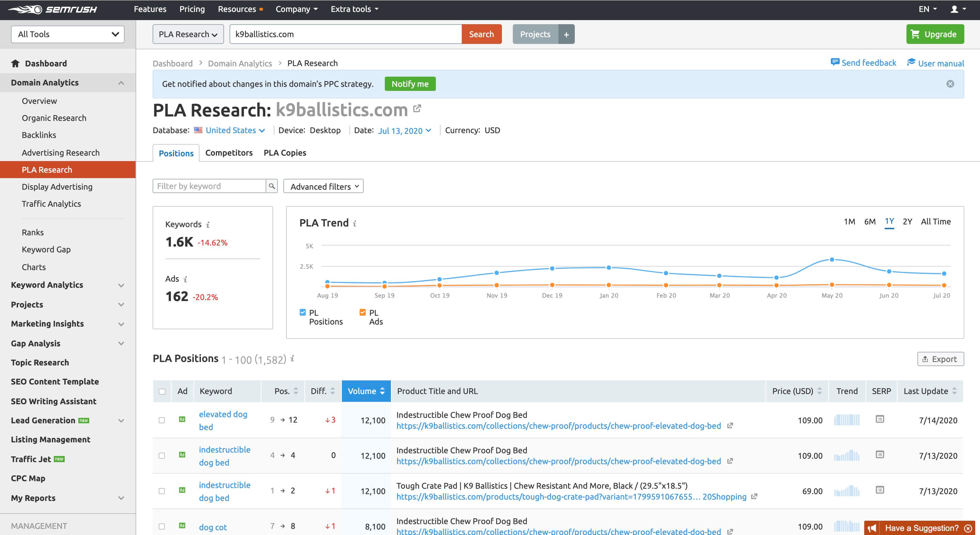Check the indestructible dog bed position 4 checkbox
Screen dimensions: 980x535
162,455
